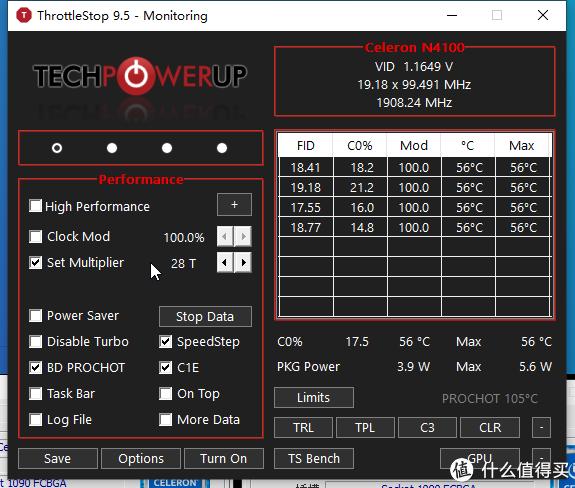
Task: Uncheck the C1E checkbox
Action: click(166, 367)
